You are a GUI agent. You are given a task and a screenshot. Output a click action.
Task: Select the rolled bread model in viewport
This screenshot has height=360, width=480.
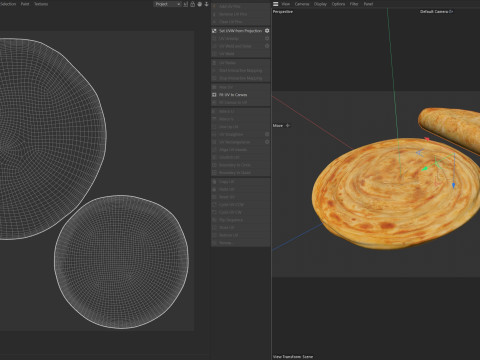453,128
